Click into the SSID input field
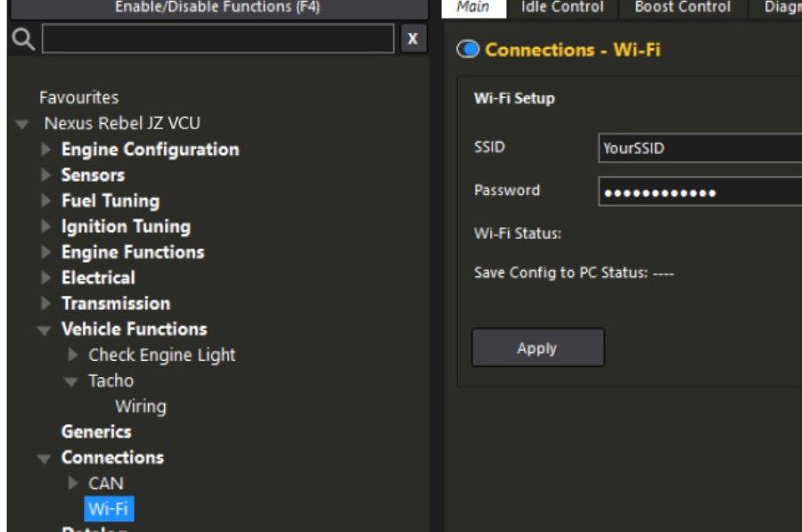This screenshot has height=532, width=802. (700, 149)
